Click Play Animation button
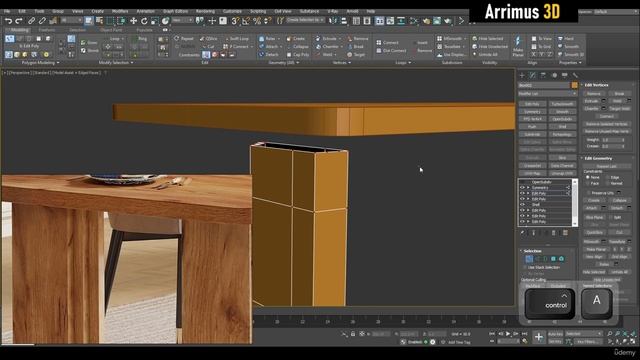This screenshot has height=360, width=640. pos(508,334)
